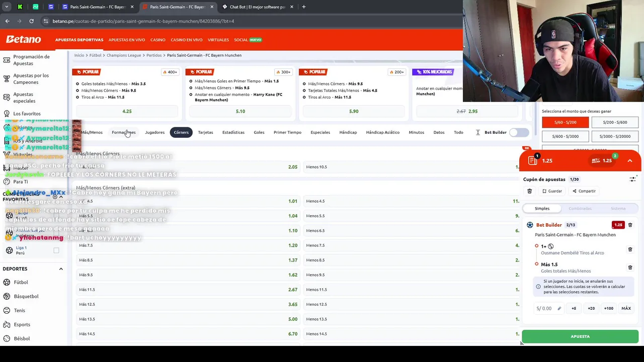The height and width of the screenshot is (362, 644).
Task: Click the Betano logo
Action: point(24,39)
